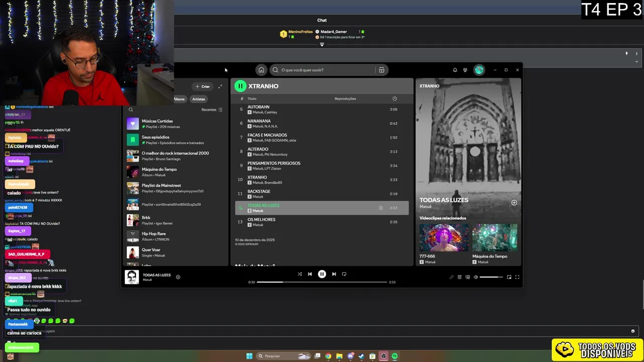Open Hip Hop Rare album

pos(175,236)
